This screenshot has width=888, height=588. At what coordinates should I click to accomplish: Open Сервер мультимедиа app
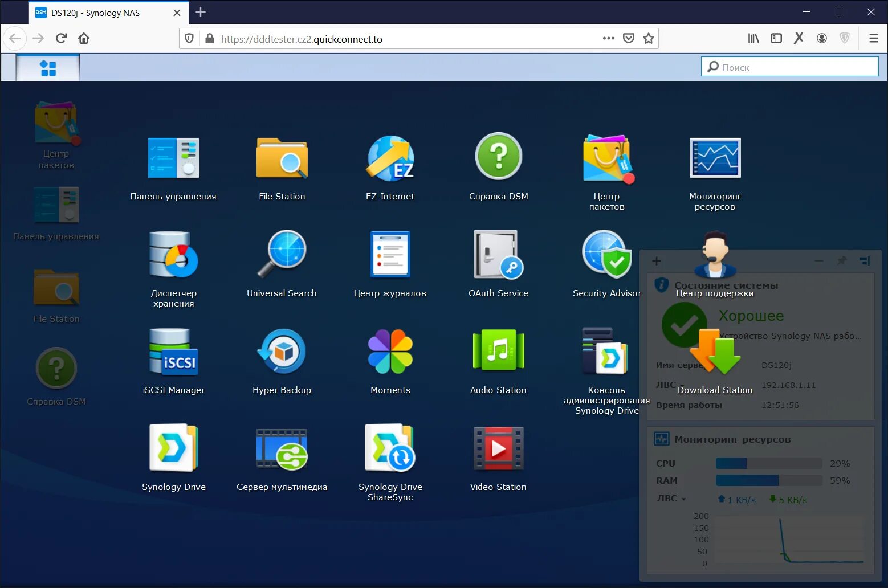tap(282, 449)
